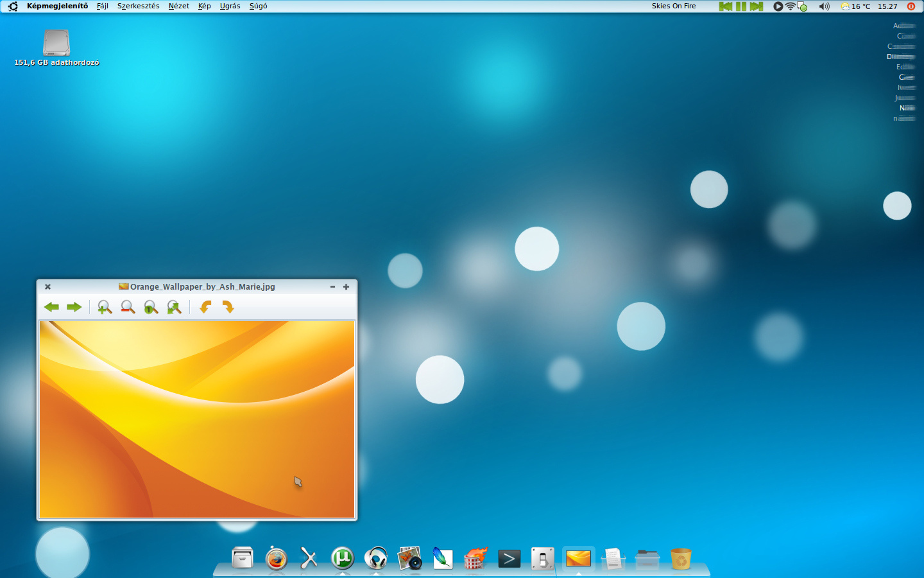Click the Wi-Fi network indicator in top panel

(791, 6)
